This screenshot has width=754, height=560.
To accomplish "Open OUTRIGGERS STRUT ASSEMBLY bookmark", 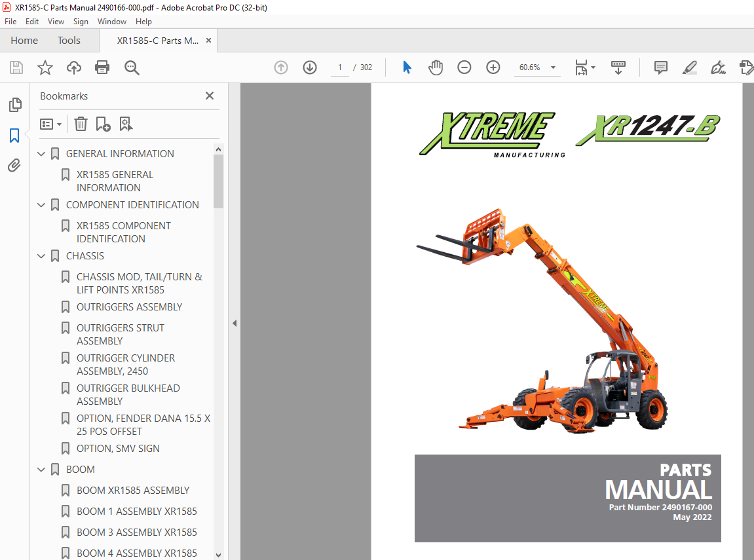I will (121, 334).
